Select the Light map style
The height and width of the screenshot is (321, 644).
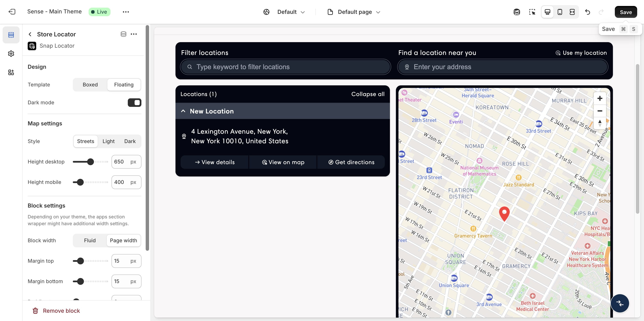click(108, 141)
